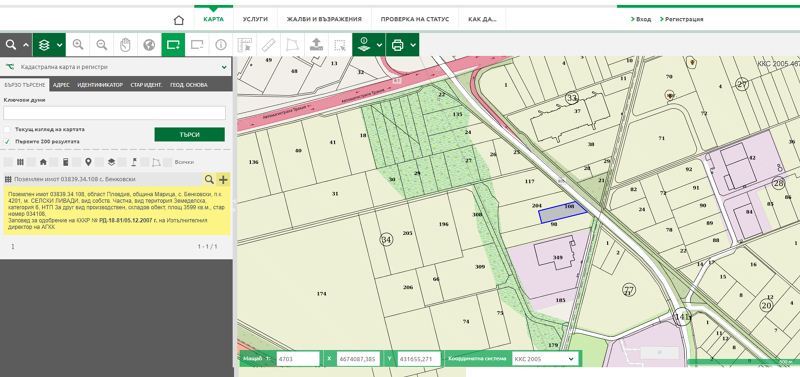The image size is (800, 377).
Task: Click the layer info tool button
Action: [364, 45]
